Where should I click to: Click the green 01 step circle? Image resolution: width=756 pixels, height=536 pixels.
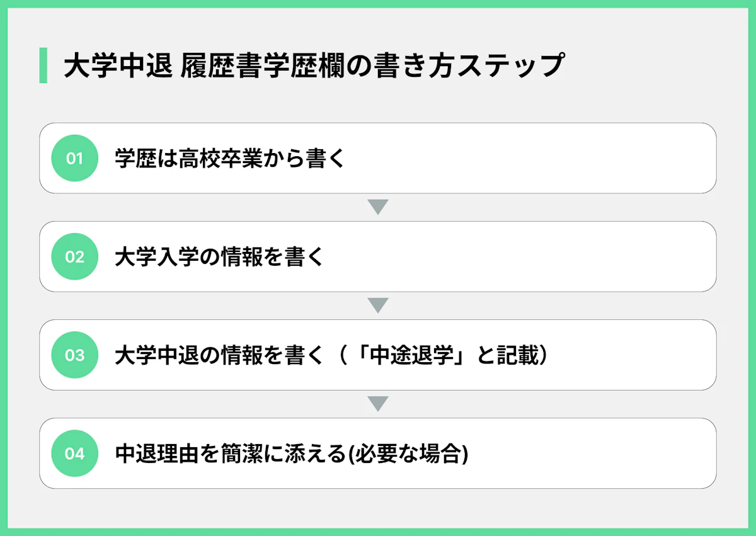(x=74, y=158)
